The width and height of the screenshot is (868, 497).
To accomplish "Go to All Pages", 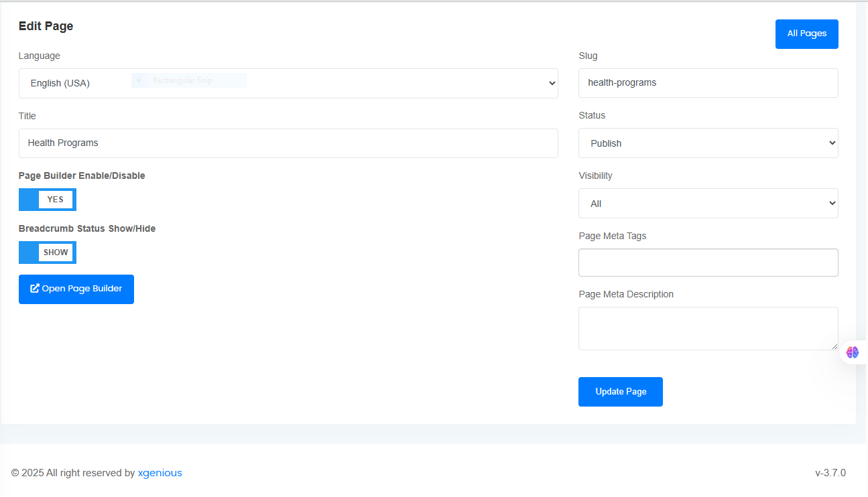I will point(806,34).
